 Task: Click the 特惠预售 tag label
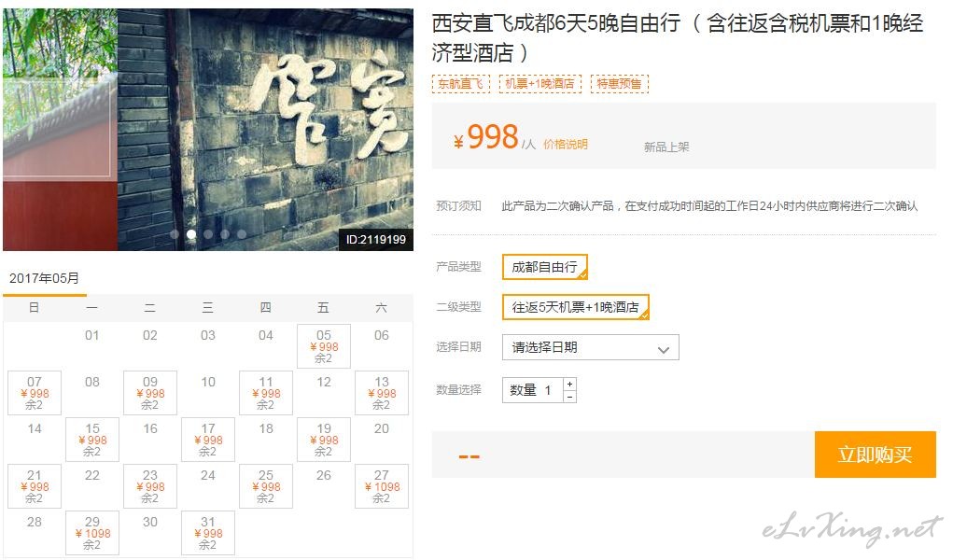[x=620, y=84]
